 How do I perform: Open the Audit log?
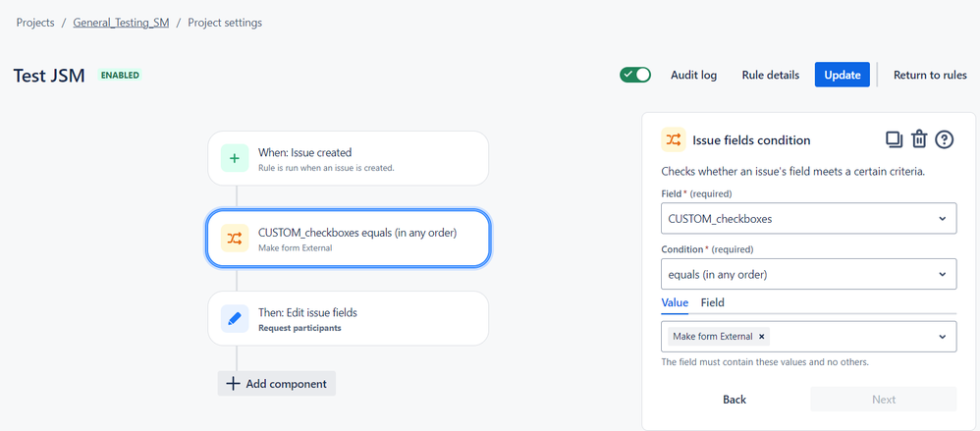tap(693, 75)
